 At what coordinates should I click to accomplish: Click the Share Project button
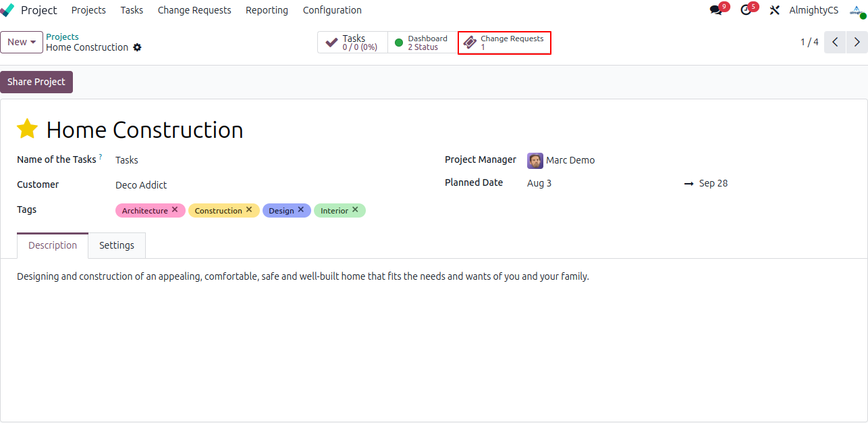pos(36,82)
